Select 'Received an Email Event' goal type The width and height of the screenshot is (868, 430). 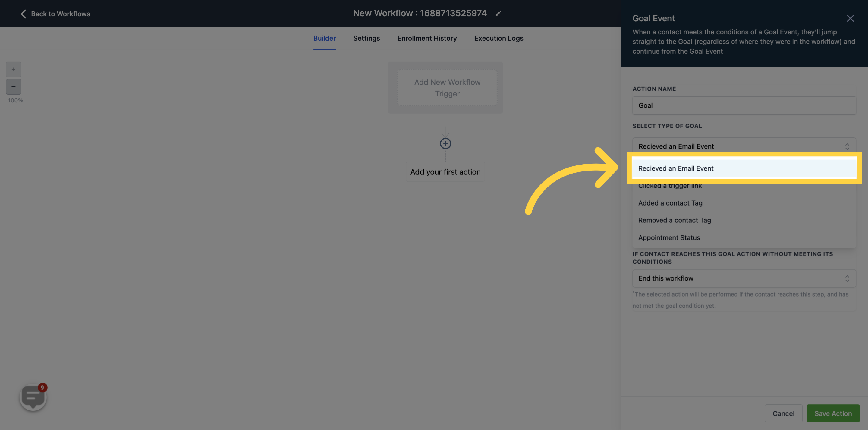(x=744, y=168)
